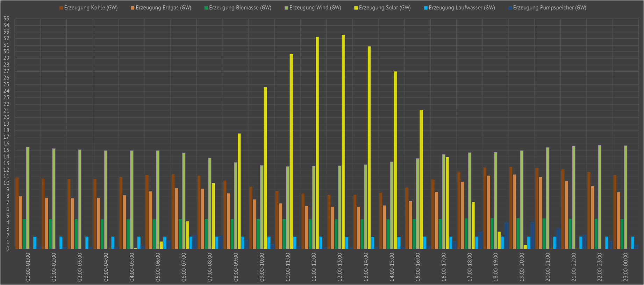Select the yellow Solar bar at 15:00-16:00
This screenshot has width=644, height=285.
421,179
